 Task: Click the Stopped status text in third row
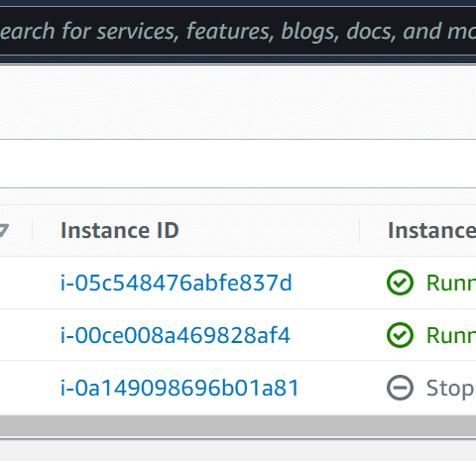click(x=451, y=389)
